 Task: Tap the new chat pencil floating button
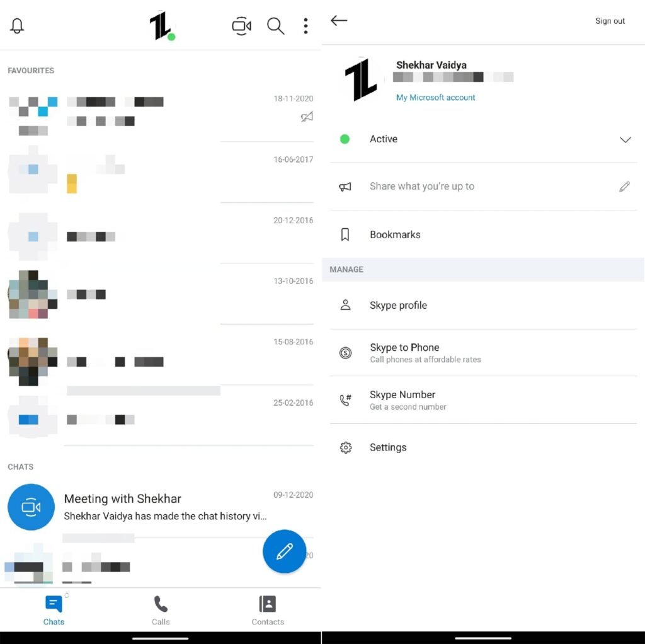pos(284,551)
